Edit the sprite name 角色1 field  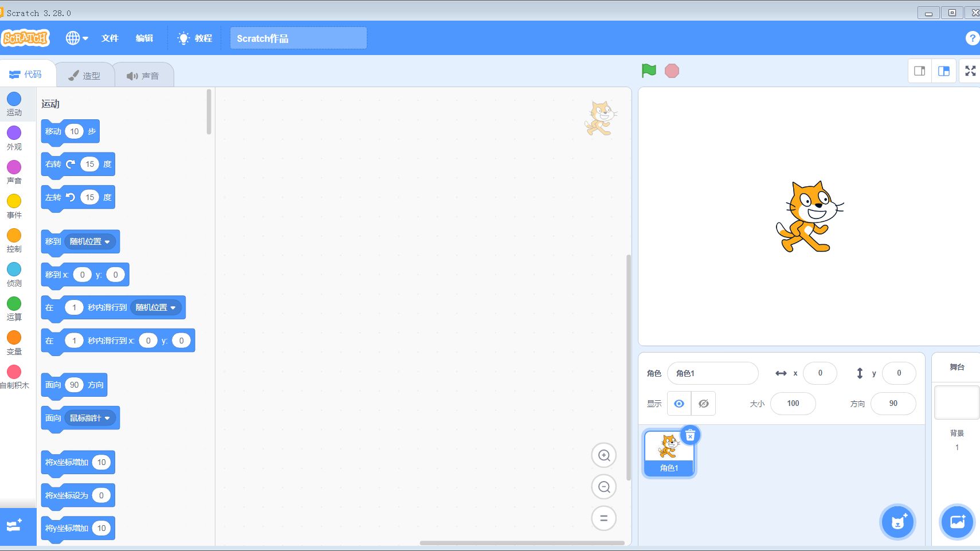tap(713, 373)
